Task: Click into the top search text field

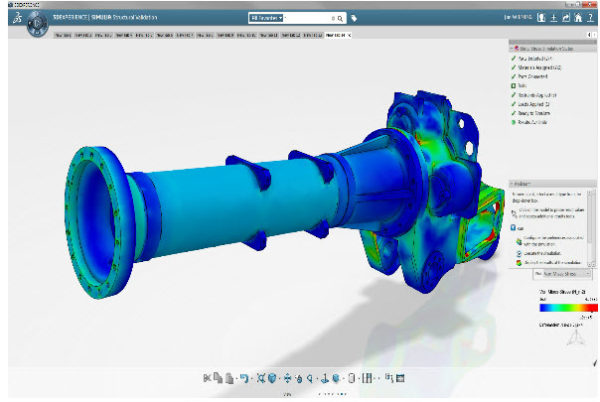Action: pyautogui.click(x=307, y=18)
